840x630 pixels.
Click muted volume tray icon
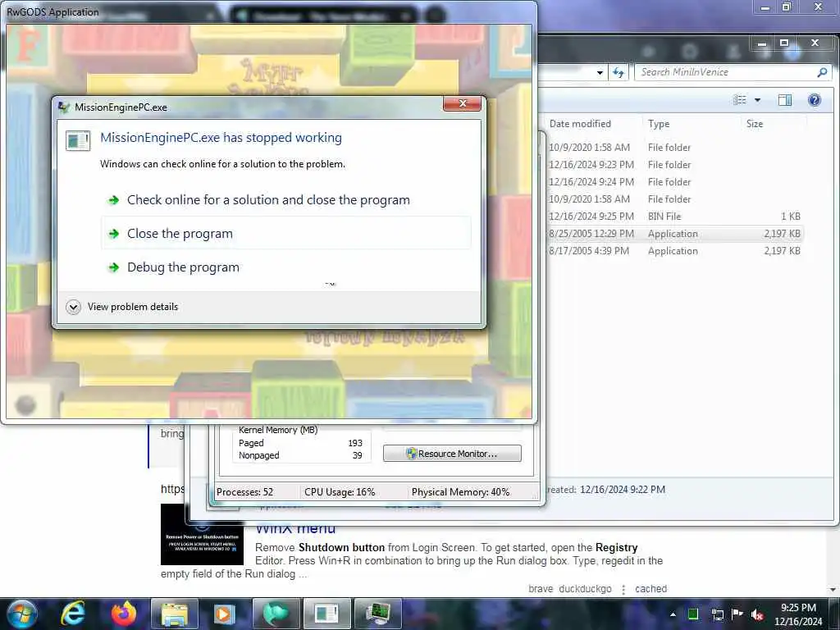coord(757,614)
